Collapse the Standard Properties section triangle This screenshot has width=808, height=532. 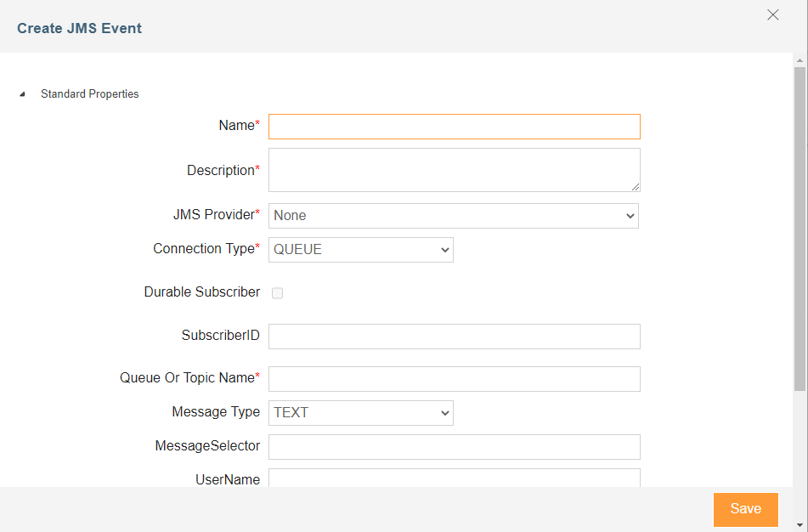[22, 94]
